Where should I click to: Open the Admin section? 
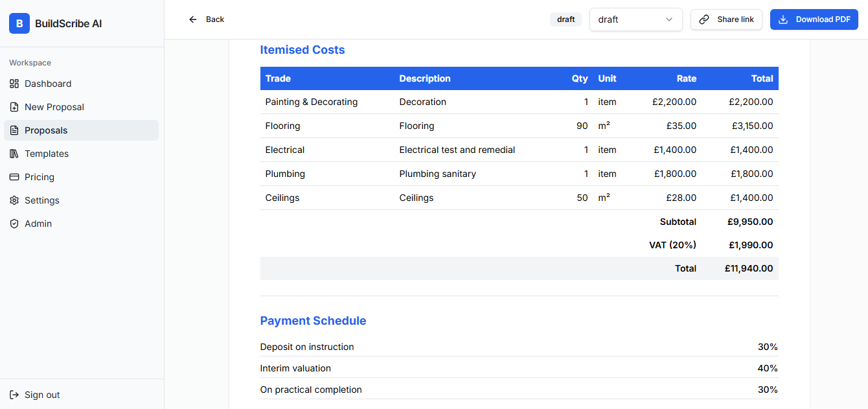(81, 224)
